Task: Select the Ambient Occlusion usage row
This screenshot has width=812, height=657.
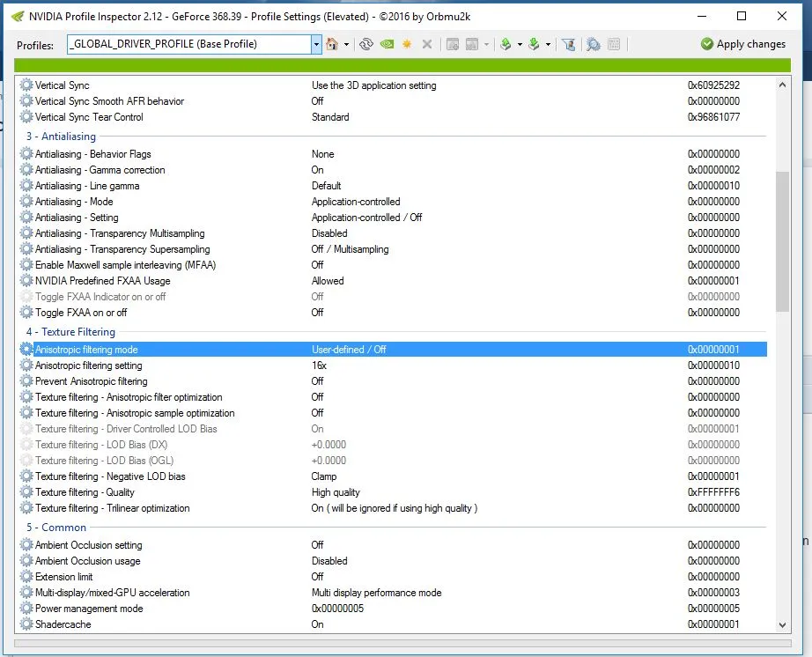Action: click(393, 561)
